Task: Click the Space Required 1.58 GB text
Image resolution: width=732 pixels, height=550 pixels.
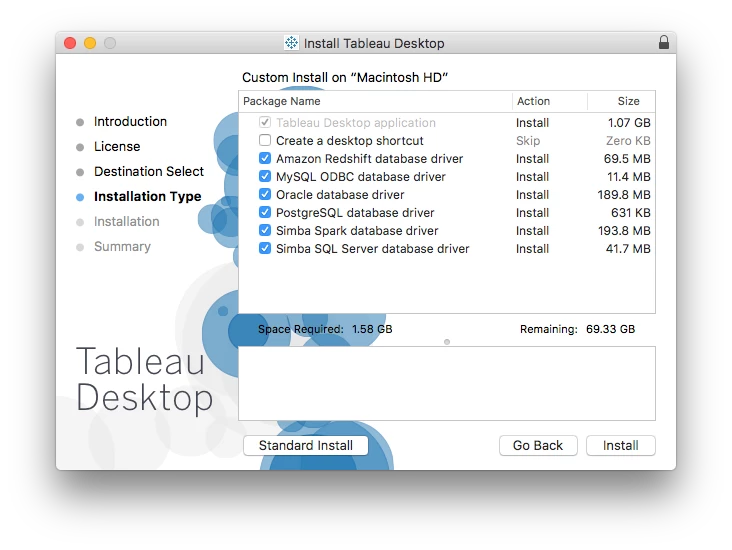Action: tap(325, 329)
